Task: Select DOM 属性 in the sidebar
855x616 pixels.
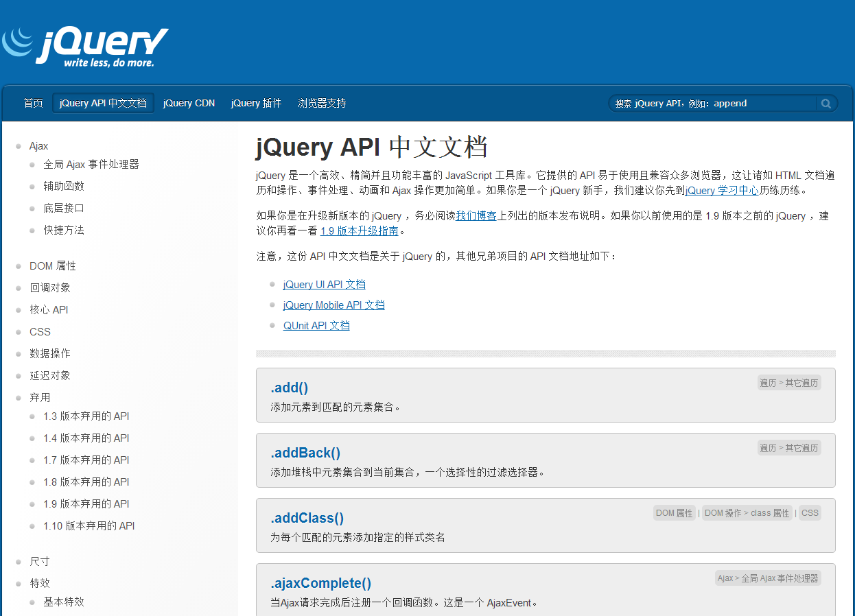Action: [53, 265]
